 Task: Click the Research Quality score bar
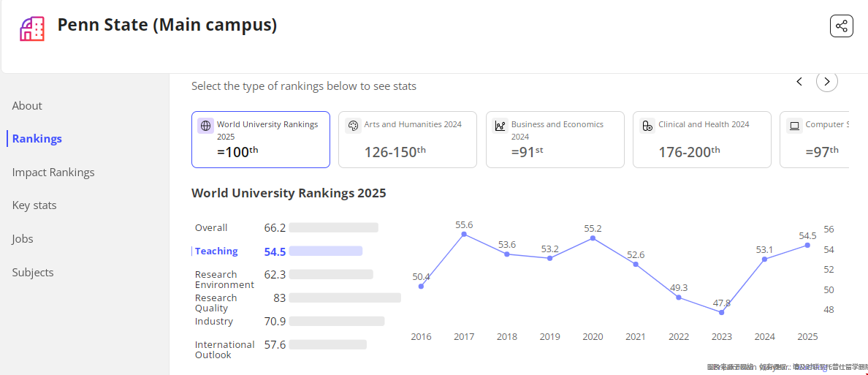coord(345,298)
